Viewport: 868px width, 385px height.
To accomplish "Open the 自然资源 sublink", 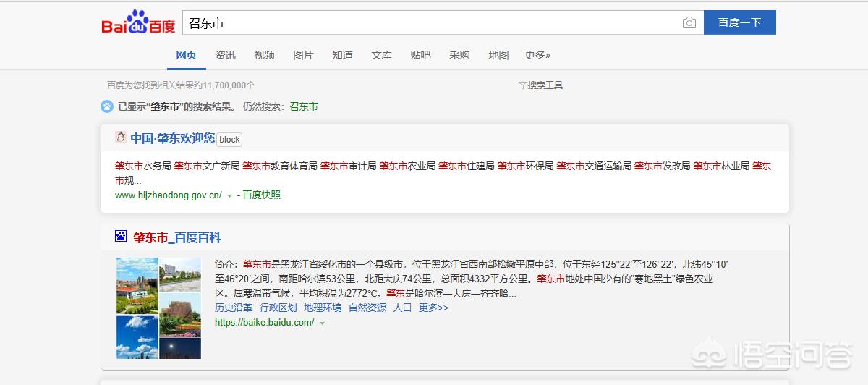I will (x=367, y=308).
